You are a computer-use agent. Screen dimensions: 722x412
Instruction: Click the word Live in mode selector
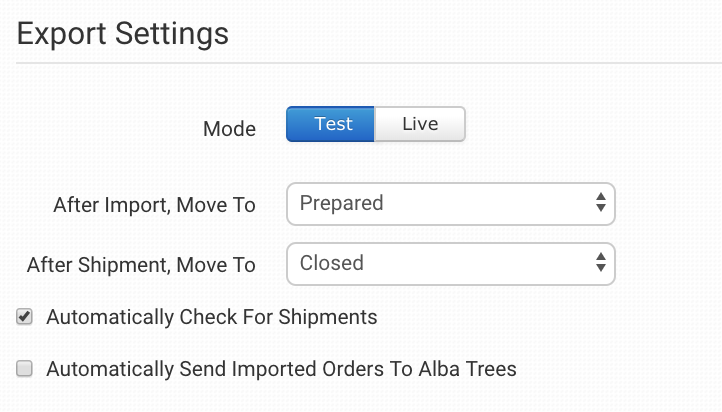point(420,125)
